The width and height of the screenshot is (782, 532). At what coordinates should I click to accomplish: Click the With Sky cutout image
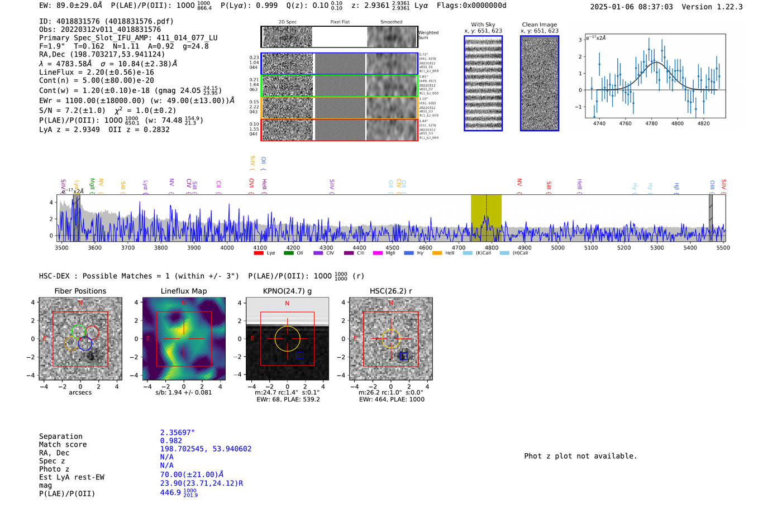pos(483,83)
